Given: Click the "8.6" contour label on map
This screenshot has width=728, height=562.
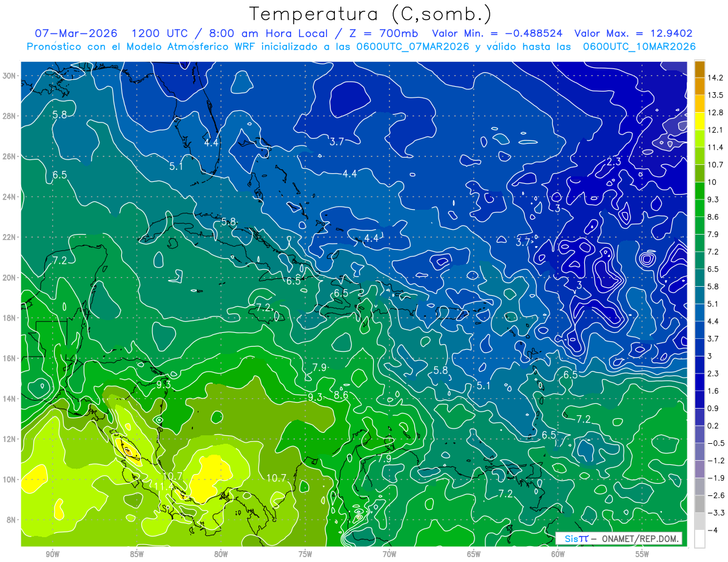Looking at the screenshot, I should [341, 395].
